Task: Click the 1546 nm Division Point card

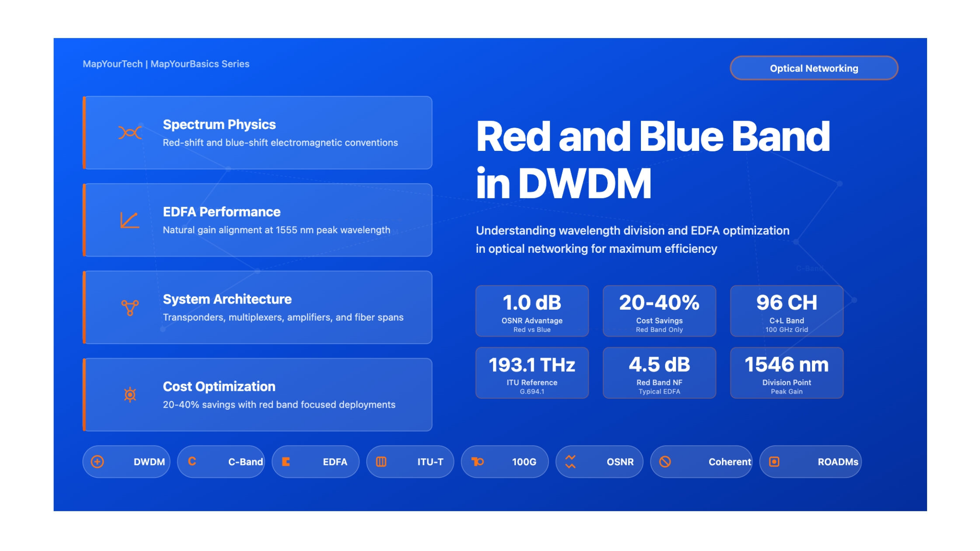Action: click(x=787, y=373)
